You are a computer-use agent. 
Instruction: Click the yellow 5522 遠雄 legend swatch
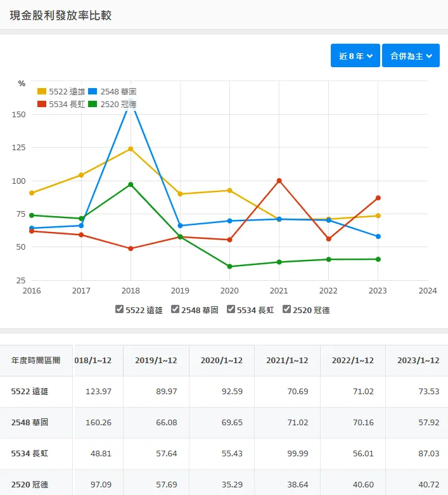pos(42,91)
